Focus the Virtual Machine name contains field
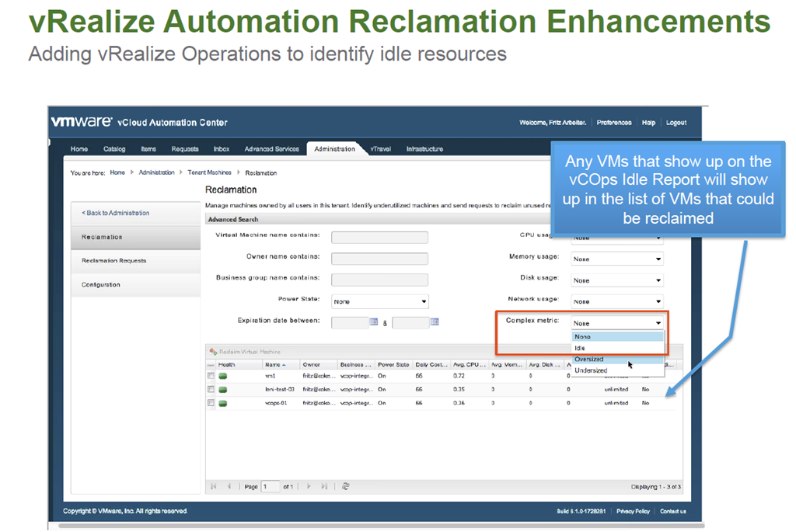 tap(379, 238)
